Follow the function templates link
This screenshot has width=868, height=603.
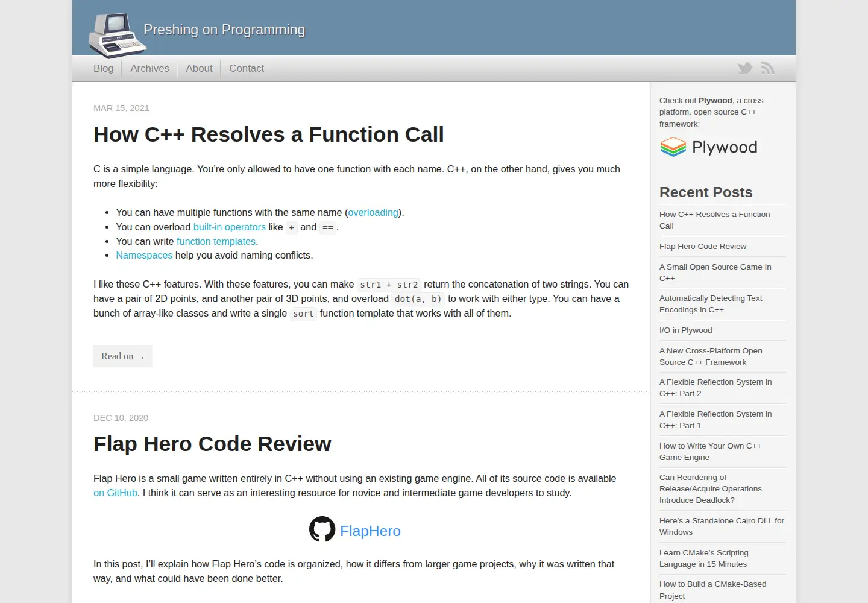pos(216,241)
